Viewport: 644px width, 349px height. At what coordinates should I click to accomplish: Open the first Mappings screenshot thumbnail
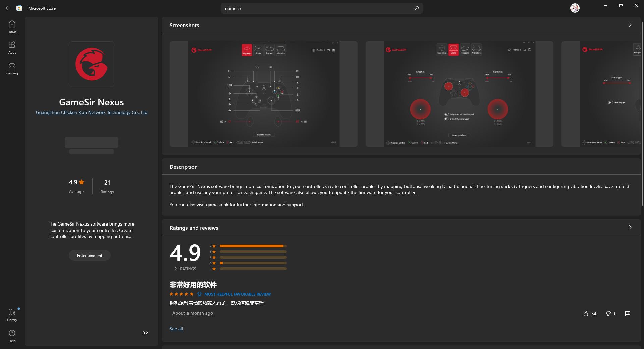click(263, 94)
